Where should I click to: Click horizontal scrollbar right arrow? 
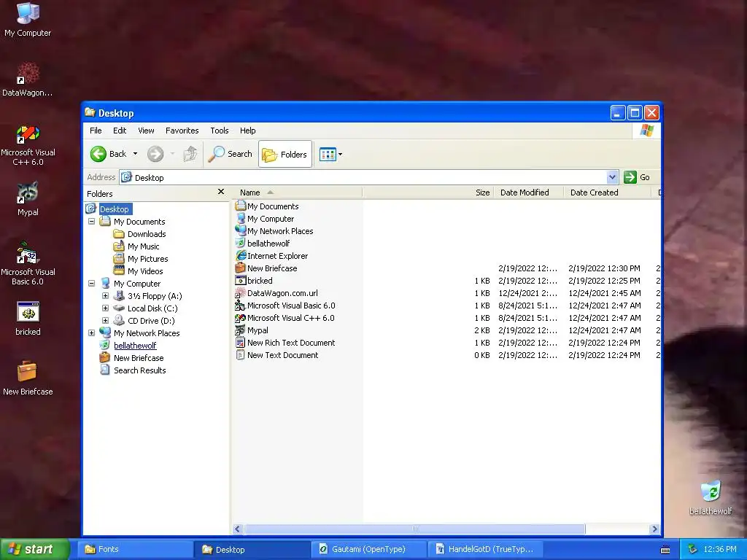(654, 529)
